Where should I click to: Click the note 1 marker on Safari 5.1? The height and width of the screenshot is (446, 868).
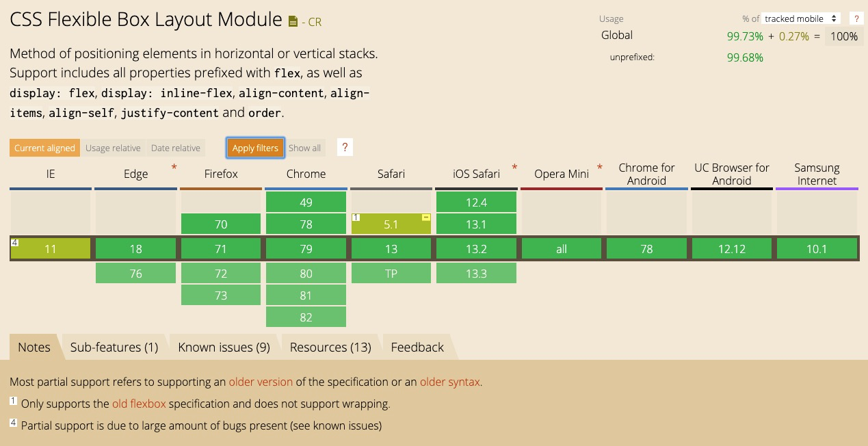click(356, 218)
